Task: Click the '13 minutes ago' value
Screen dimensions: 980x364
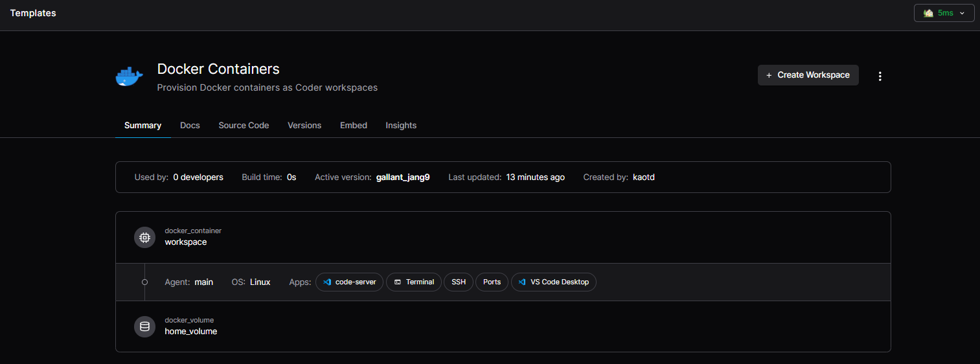Action: click(536, 177)
